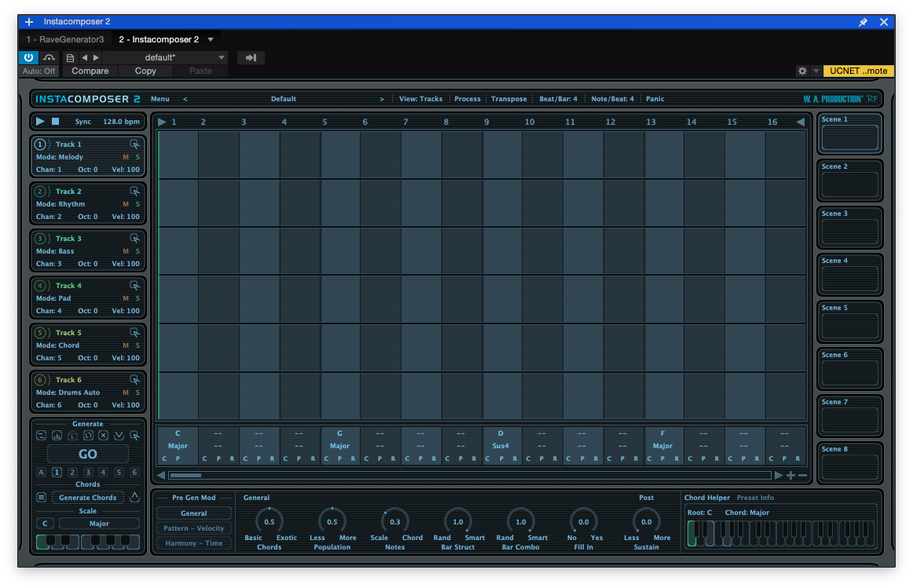Viewport: 913px width, 588px height.
Task: Select the A generate target toggle
Action: coord(42,473)
